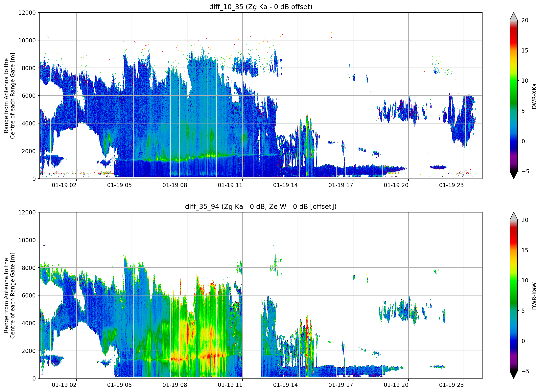541x392 pixels.
Task: Click the 8000 y-axis label on bottom plot
Action: (29, 268)
